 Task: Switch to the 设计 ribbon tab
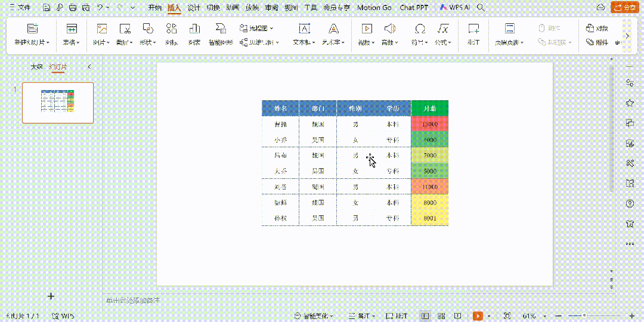click(193, 7)
